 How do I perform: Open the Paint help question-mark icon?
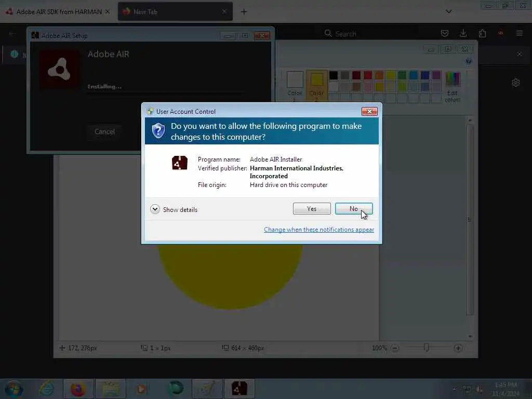[x=469, y=61]
